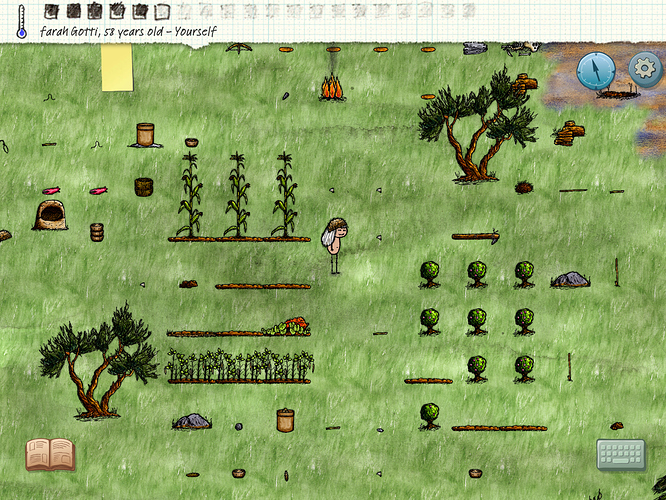Tap the clay crock beside the round stone
Screen dimensions: 666x500
[285, 420]
